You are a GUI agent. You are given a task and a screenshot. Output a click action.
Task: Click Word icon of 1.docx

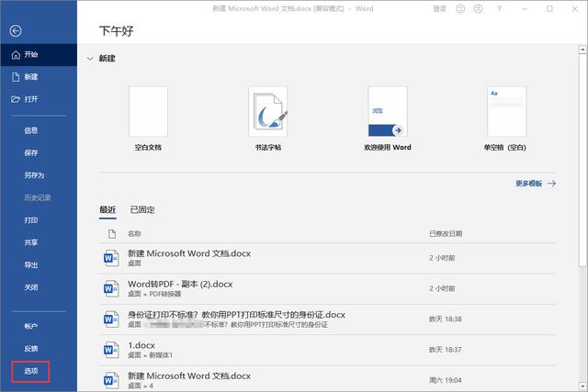click(111, 350)
